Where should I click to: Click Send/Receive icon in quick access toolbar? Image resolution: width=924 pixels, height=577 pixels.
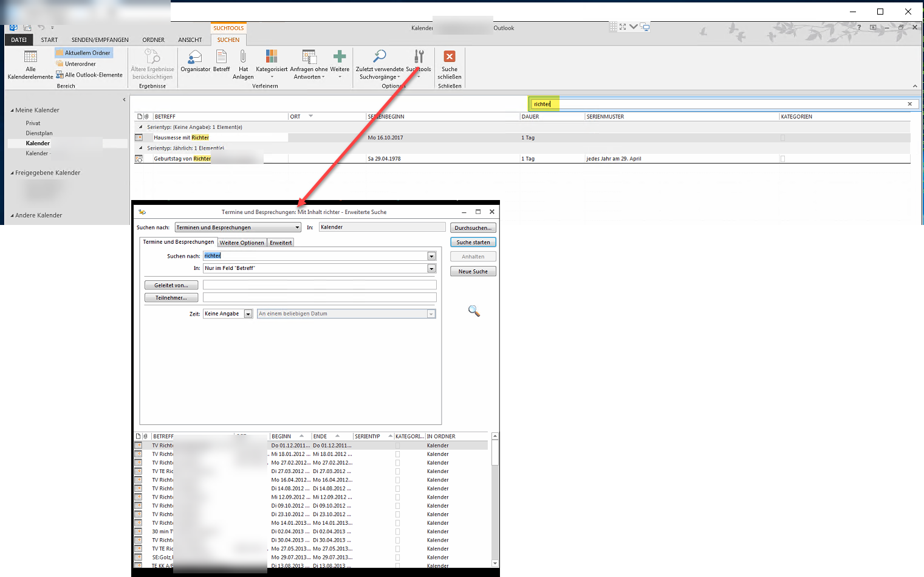pyautogui.click(x=27, y=27)
